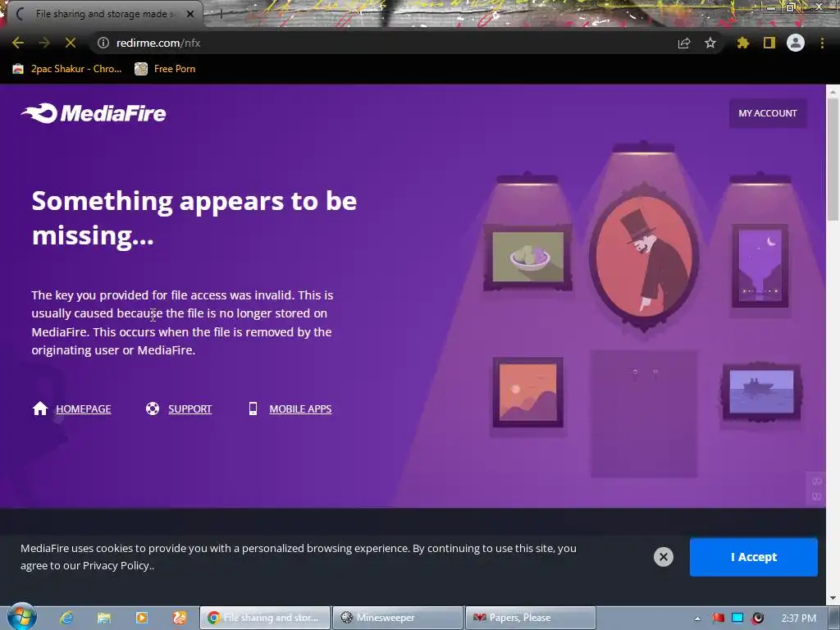Click the lifebuoy icon beside SUPPORT
The image size is (840, 630).
tap(153, 409)
